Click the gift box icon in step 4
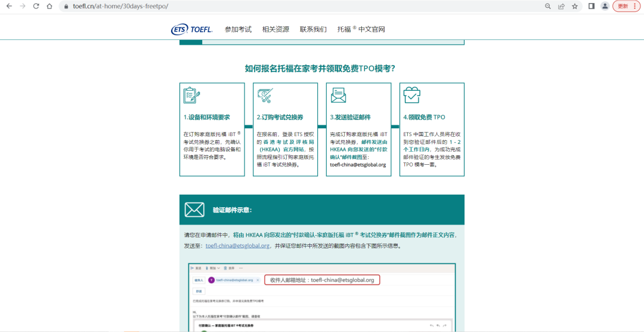The width and height of the screenshot is (644, 332). click(x=411, y=95)
